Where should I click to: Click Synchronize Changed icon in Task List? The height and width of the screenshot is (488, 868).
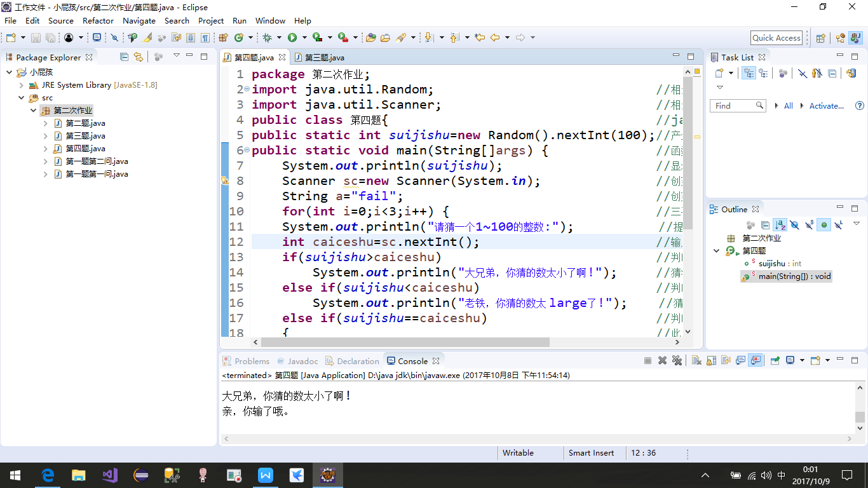851,73
